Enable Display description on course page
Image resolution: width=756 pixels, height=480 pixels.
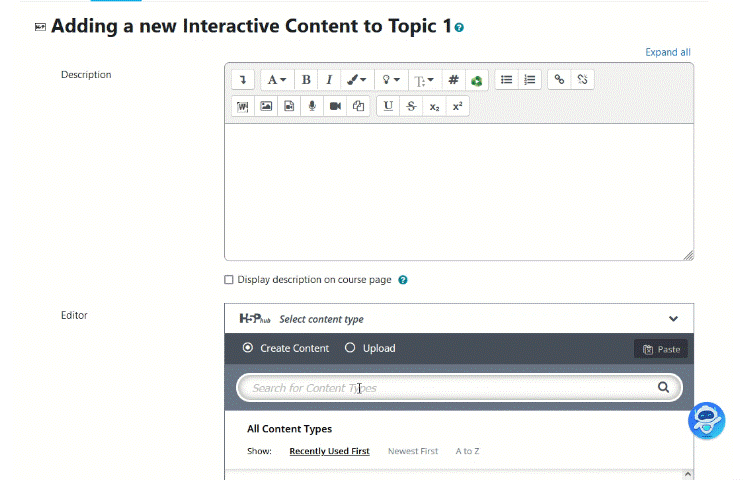pyautogui.click(x=229, y=280)
